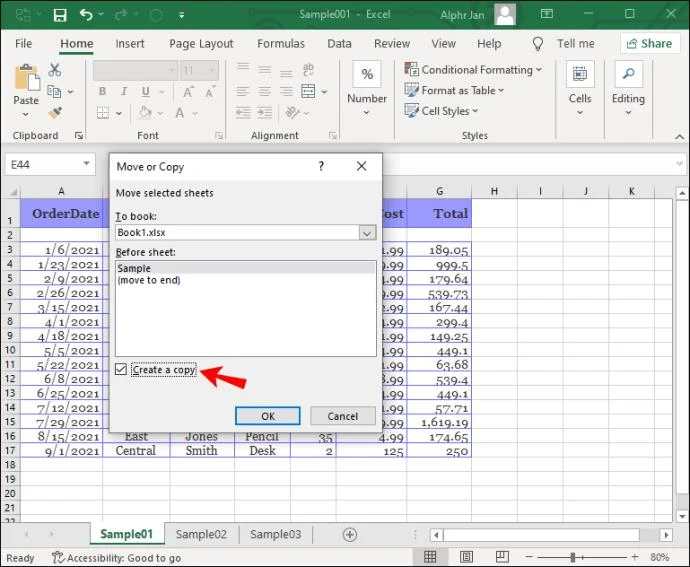
Task: Open the Number format group
Action: 367,90
